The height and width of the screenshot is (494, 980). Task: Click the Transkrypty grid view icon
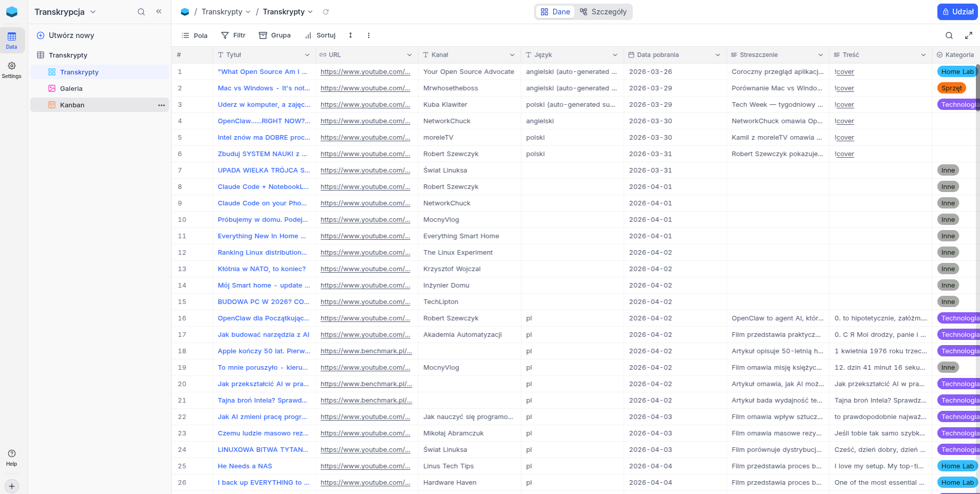click(x=52, y=72)
